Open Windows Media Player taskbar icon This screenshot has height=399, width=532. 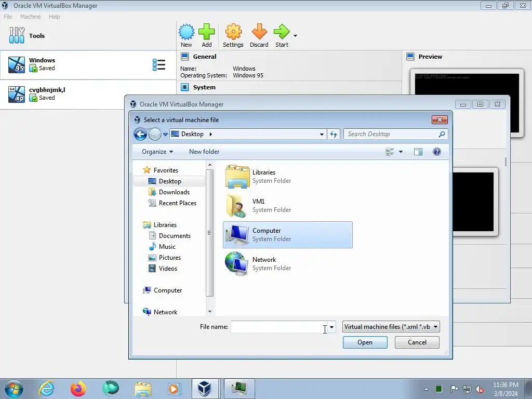tap(175, 389)
